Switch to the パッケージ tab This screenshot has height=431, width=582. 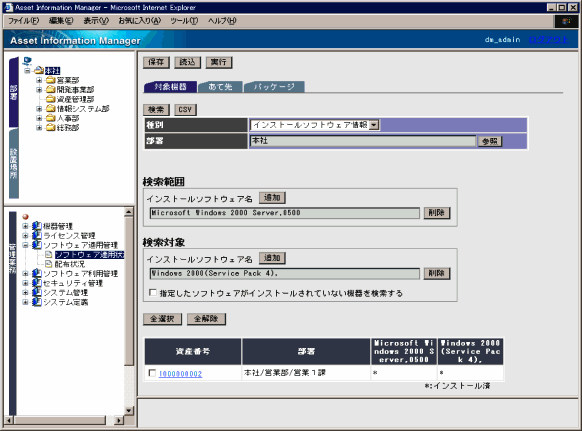[274, 87]
